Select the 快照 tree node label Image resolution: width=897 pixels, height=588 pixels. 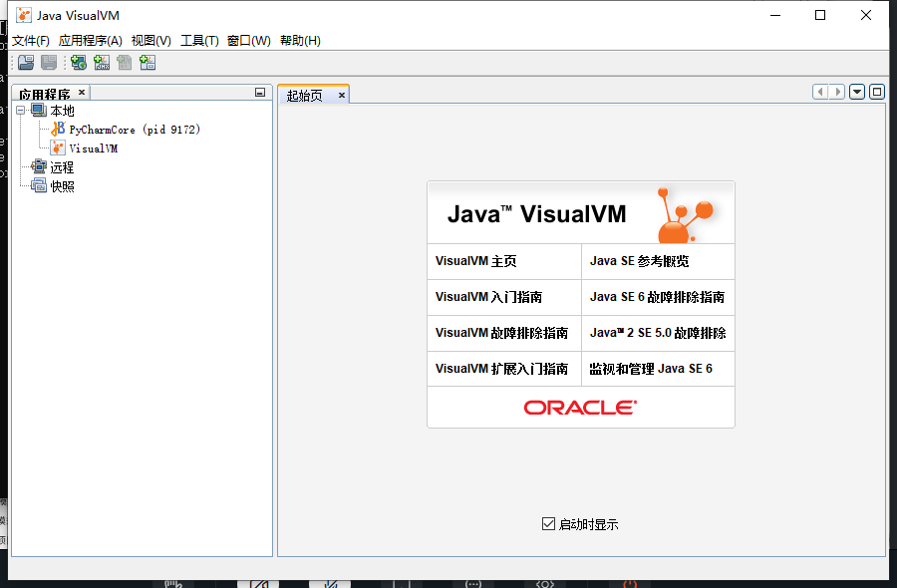(x=62, y=186)
